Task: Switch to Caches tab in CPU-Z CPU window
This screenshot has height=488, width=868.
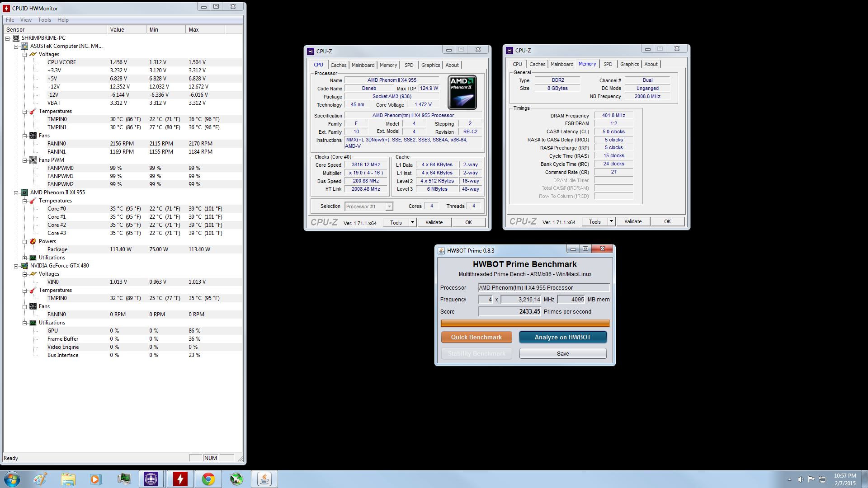Action: 338,65
